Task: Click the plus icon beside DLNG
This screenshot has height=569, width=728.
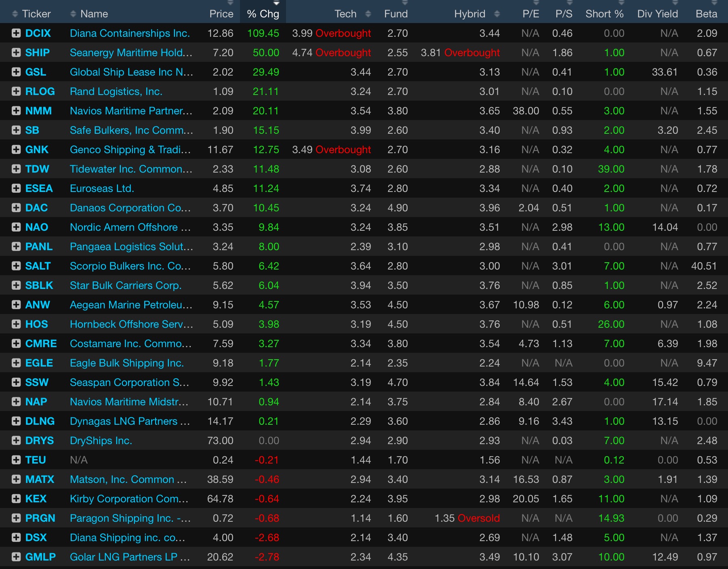Action: click(x=16, y=421)
